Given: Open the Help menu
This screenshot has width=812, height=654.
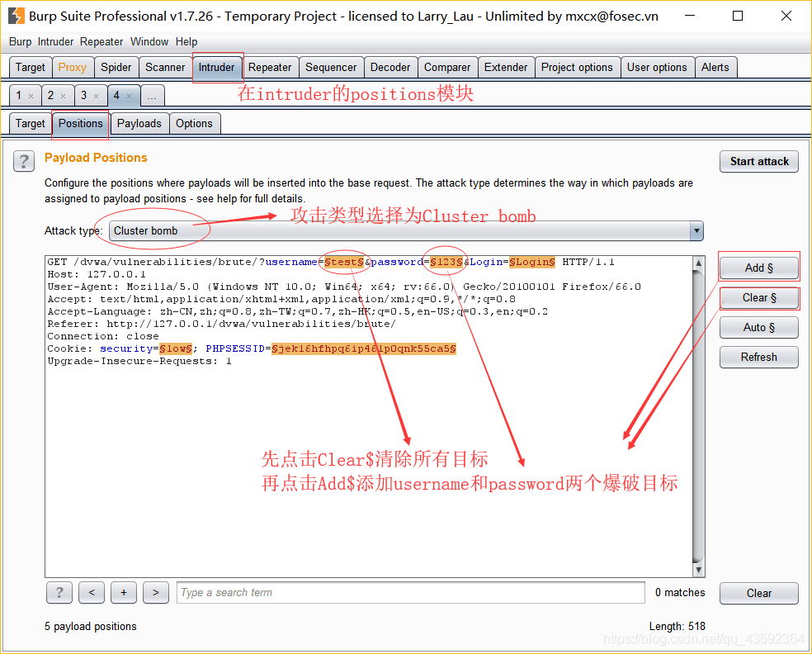Looking at the screenshot, I should pos(186,42).
